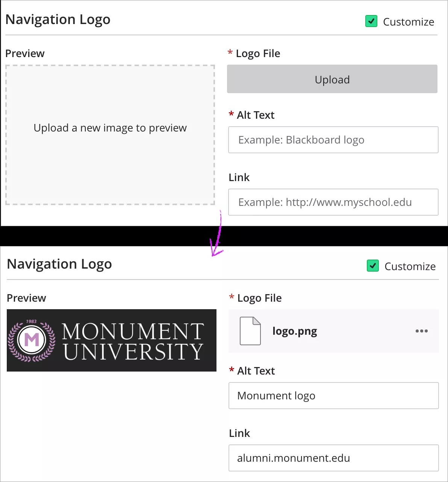
Task: Select the logo.png file entry
Action: point(295,331)
